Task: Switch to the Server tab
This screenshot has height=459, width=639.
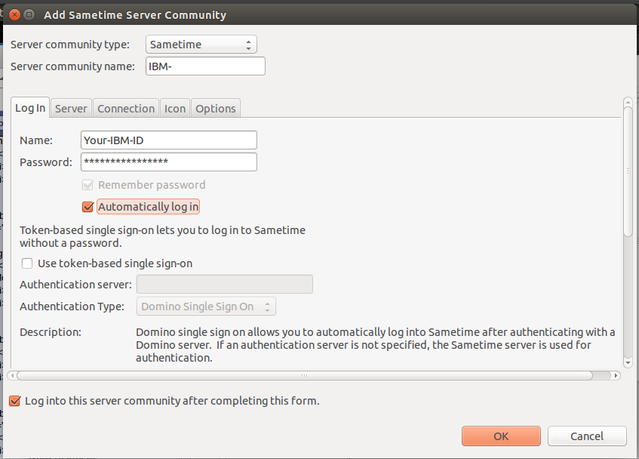Action: [71, 108]
